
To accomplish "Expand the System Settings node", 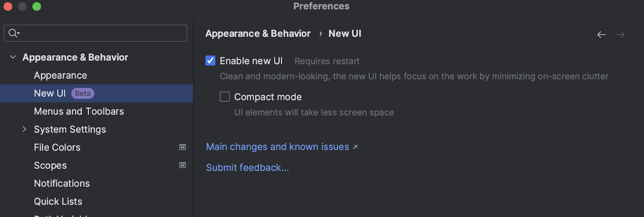I will coord(24,129).
